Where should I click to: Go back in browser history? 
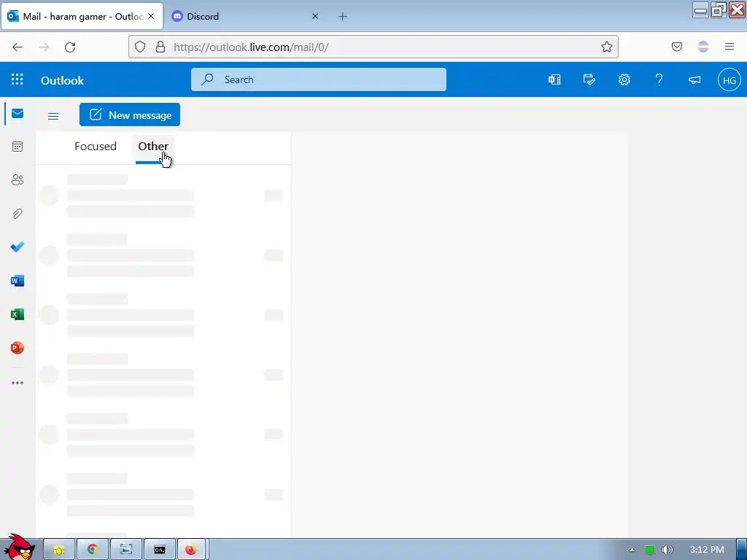[x=18, y=47]
